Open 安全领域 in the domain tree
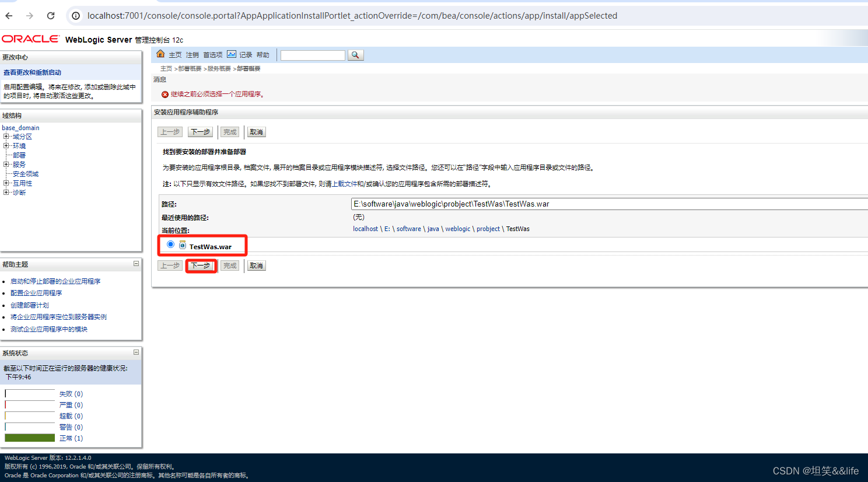Image resolution: width=868 pixels, height=482 pixels. [x=26, y=174]
